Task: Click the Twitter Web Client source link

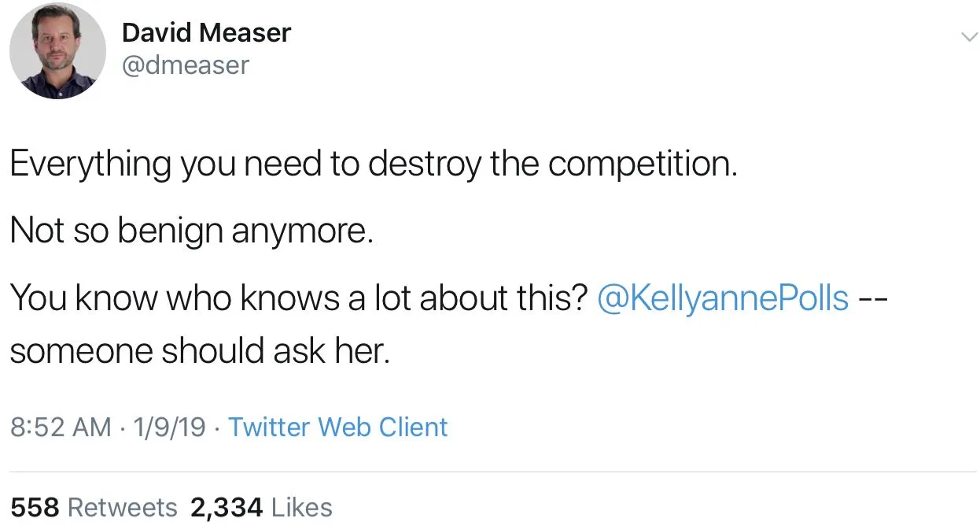Action: [337, 427]
